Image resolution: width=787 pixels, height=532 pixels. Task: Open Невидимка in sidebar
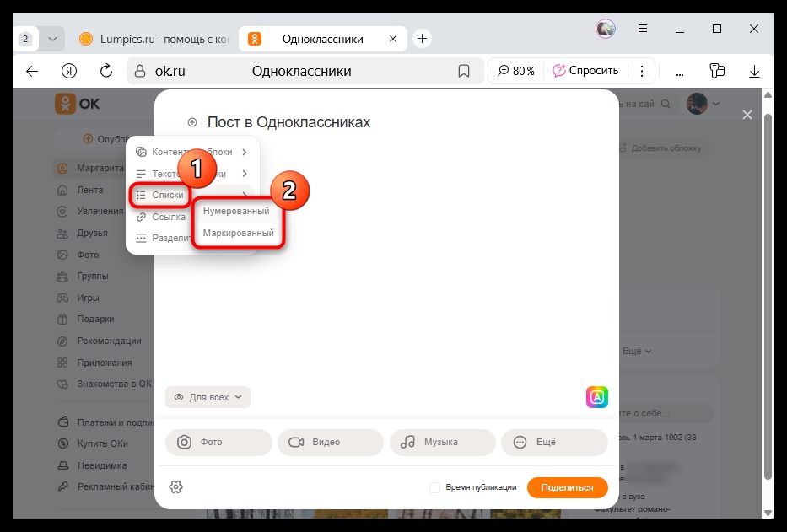click(x=101, y=465)
